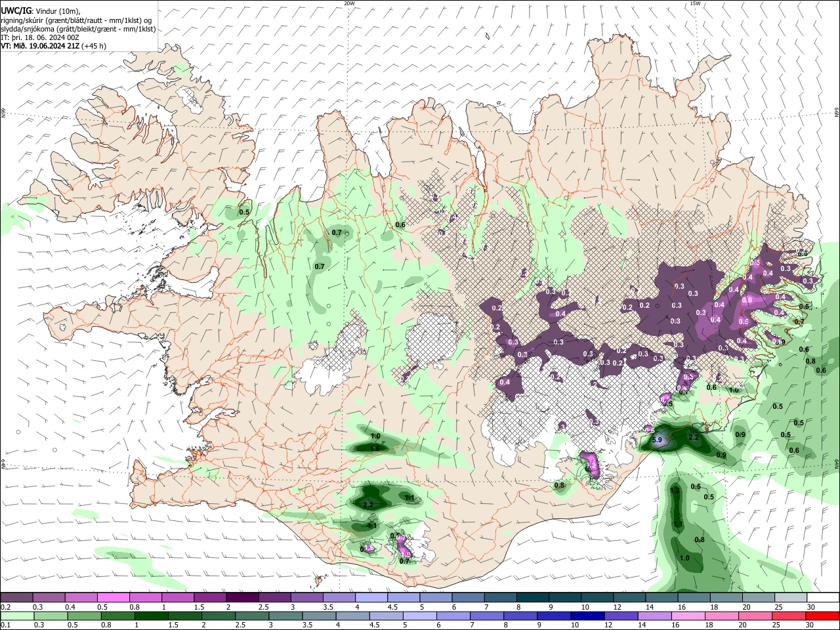This screenshot has height=630, width=840.
Task: Click the 0.2 label at the start of the top legend row
Action: [5, 607]
